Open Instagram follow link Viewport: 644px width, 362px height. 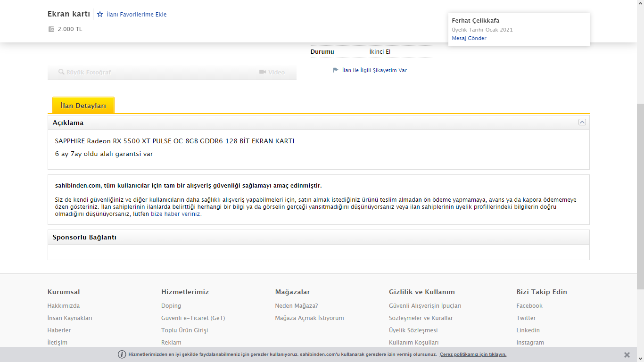(530, 343)
